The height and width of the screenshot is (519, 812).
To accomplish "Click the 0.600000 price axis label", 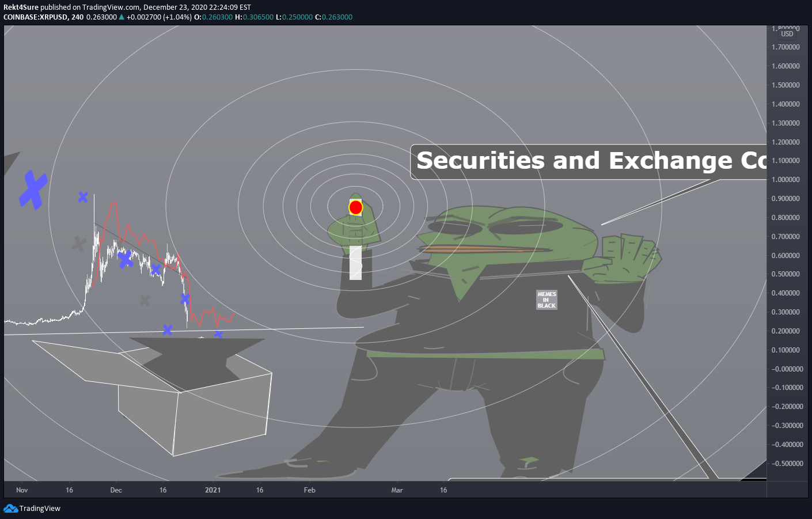I will click(786, 256).
